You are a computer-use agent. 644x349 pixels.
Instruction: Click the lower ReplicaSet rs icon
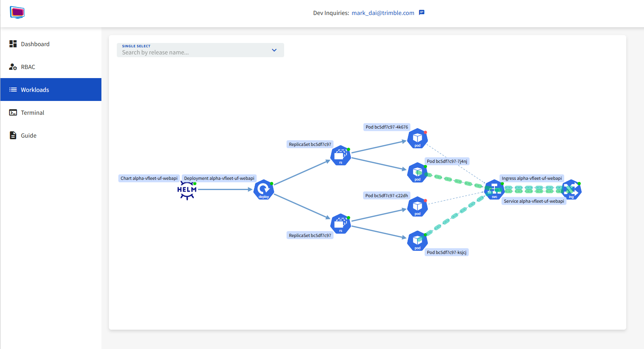pos(341,224)
